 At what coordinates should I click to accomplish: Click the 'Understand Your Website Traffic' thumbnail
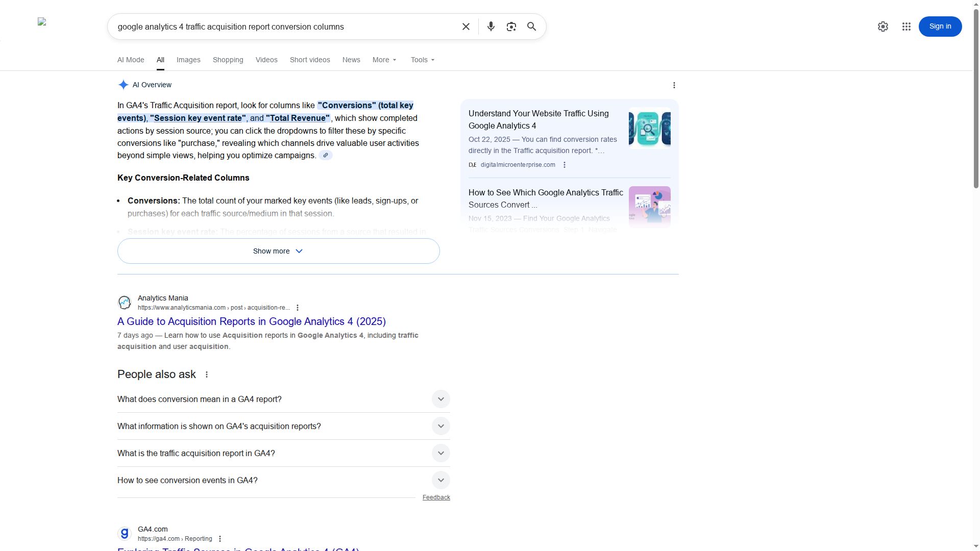(649, 129)
